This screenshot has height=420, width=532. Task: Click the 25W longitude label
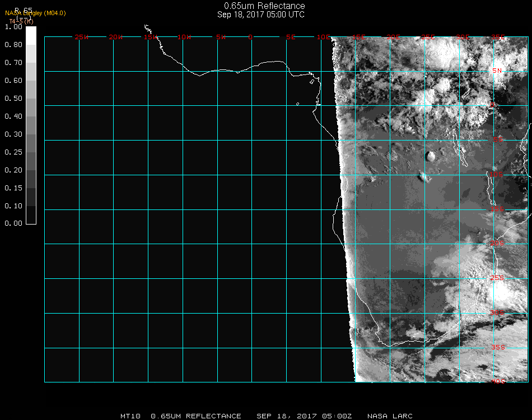[x=82, y=37]
